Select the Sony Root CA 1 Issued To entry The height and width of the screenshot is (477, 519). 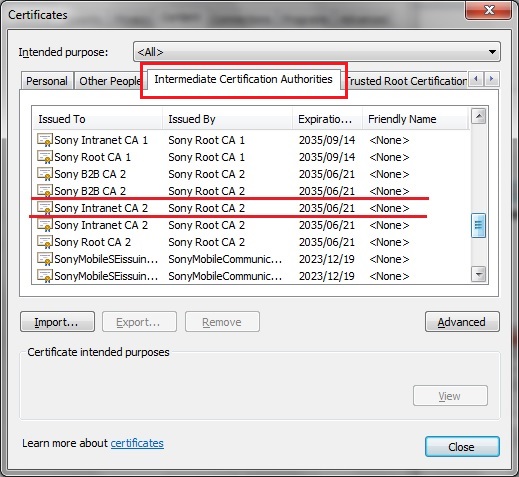tap(93, 157)
